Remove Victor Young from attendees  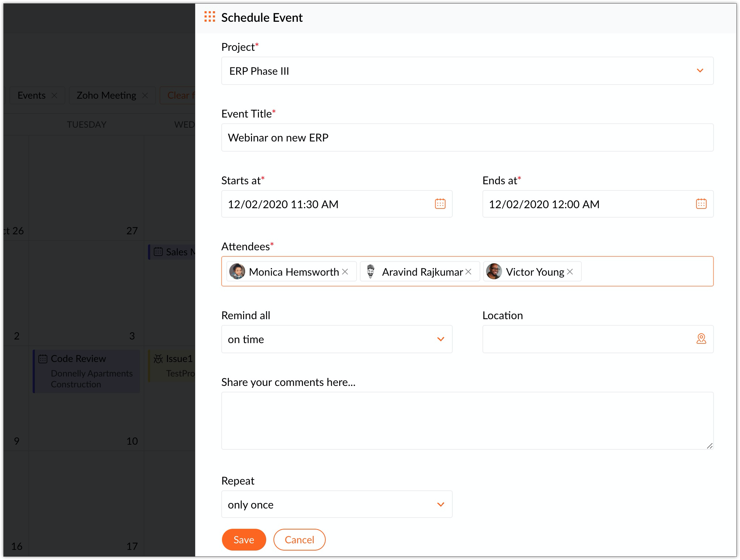tap(570, 272)
